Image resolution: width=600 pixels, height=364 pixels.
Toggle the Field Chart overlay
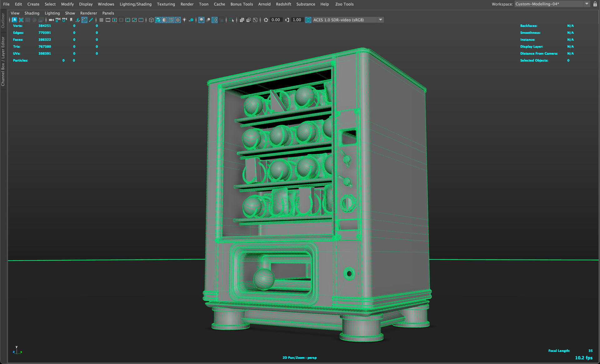[x=128, y=20]
